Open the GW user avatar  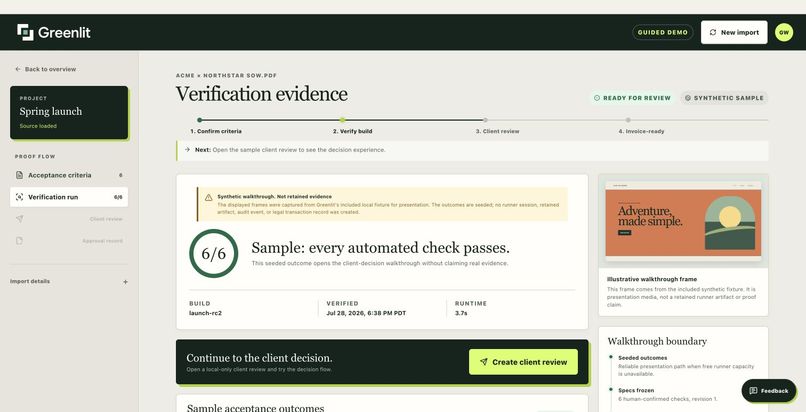[784, 32]
